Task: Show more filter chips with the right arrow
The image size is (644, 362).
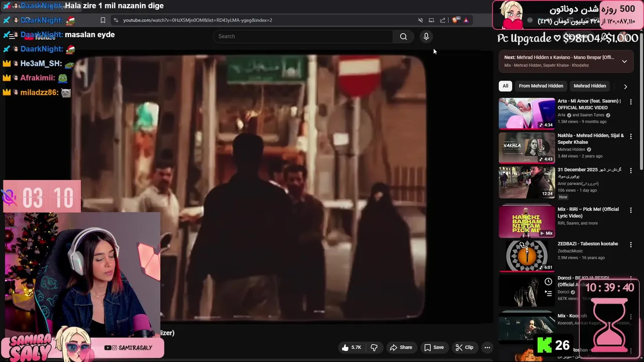Action: [625, 86]
